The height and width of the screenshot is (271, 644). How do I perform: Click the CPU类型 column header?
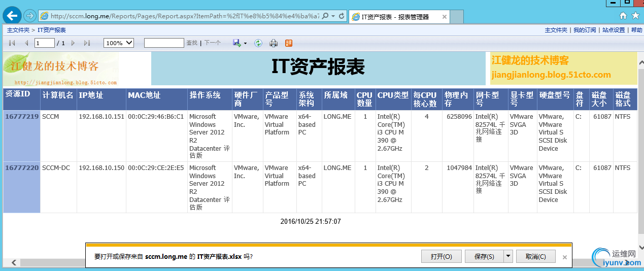[x=393, y=99]
